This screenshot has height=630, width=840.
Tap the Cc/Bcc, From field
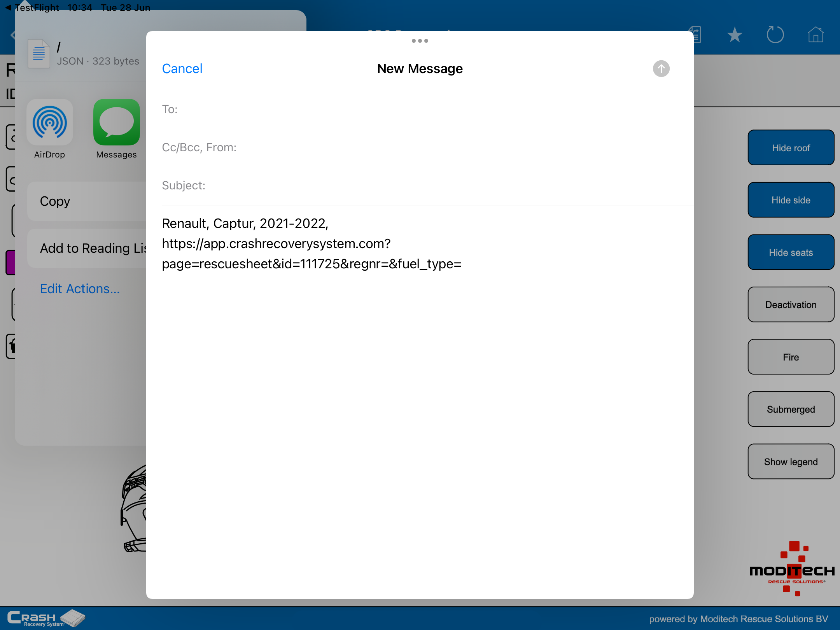point(428,148)
